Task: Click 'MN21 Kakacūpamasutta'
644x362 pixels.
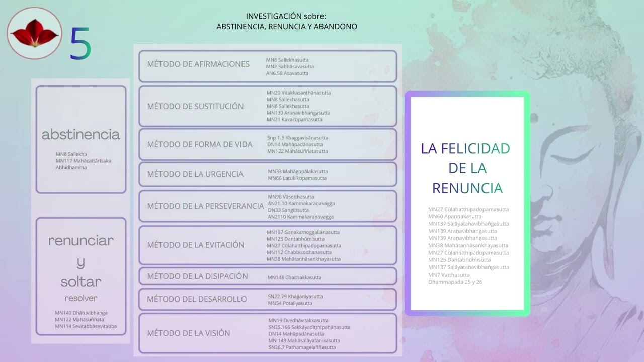Action: 295,120
